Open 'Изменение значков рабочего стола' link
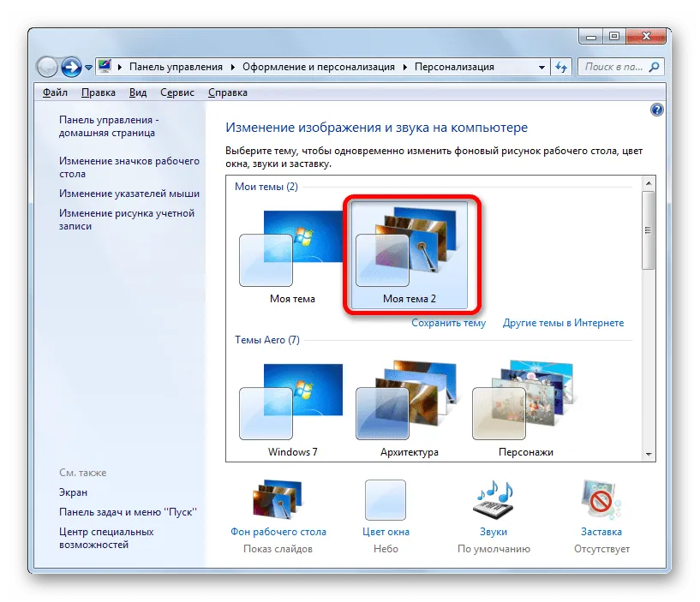 tap(129, 167)
